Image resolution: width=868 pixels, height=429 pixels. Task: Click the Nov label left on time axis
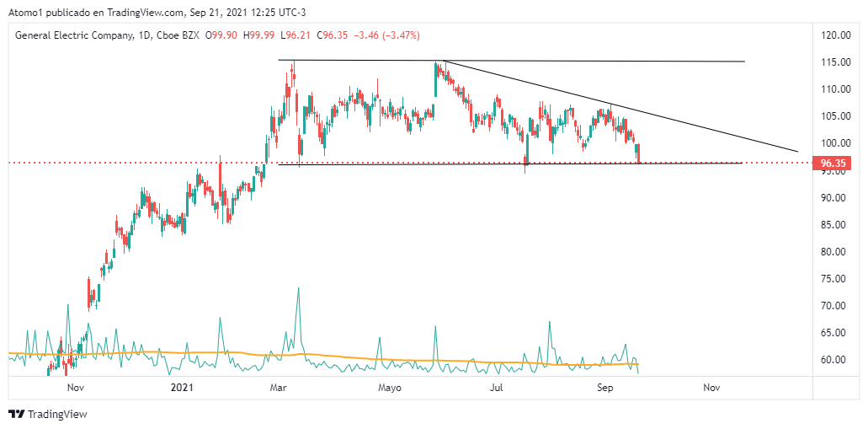click(74, 389)
